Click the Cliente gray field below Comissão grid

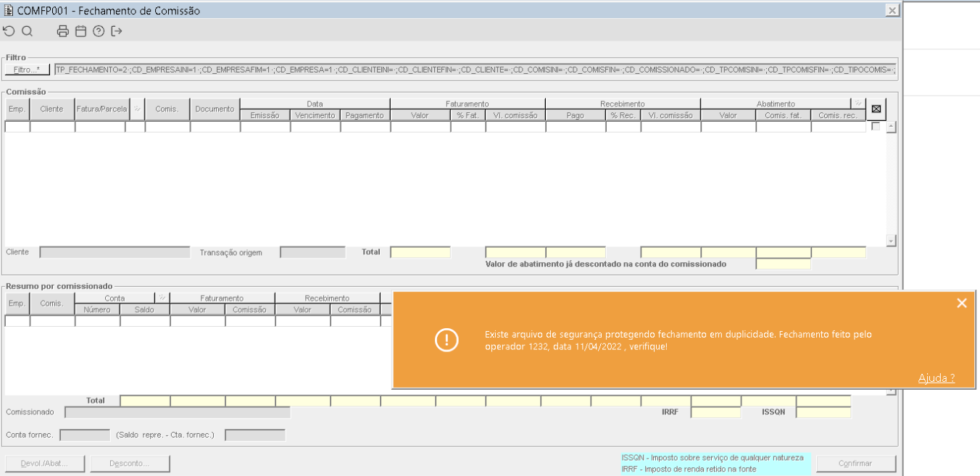coord(115,252)
